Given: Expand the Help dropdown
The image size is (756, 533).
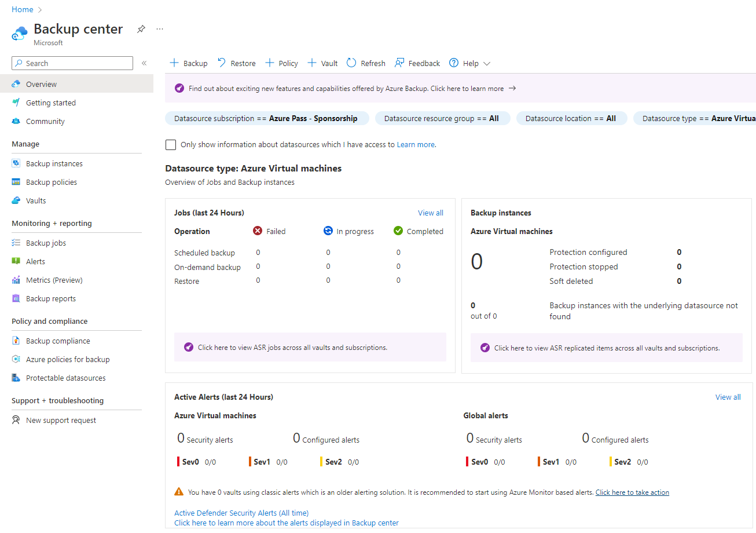Looking at the screenshot, I should tap(470, 63).
